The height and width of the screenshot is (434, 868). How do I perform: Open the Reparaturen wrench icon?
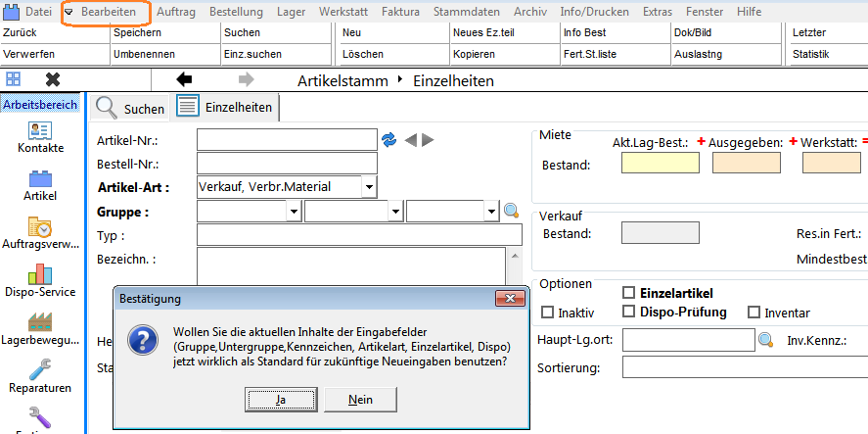tap(40, 370)
